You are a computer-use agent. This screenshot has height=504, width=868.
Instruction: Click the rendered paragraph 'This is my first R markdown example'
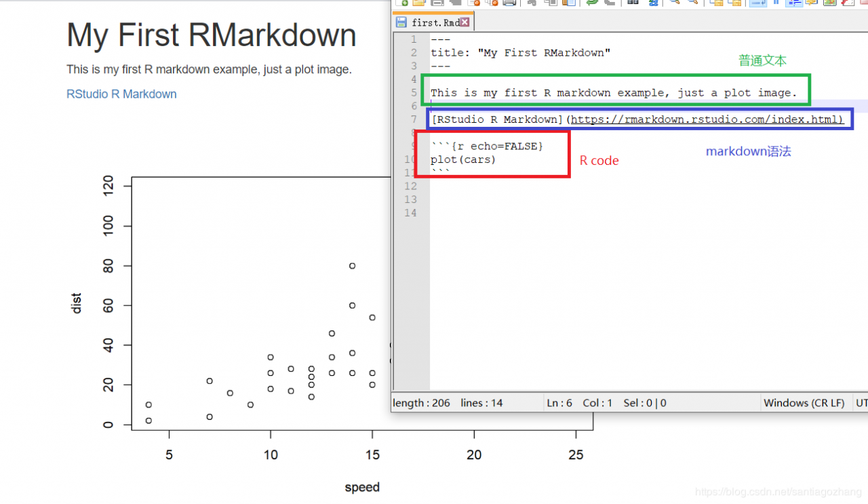[209, 69]
